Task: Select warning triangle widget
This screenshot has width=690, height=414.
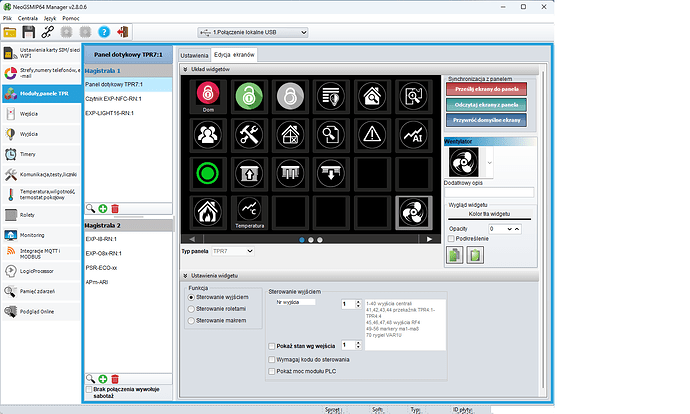Action: click(372, 135)
